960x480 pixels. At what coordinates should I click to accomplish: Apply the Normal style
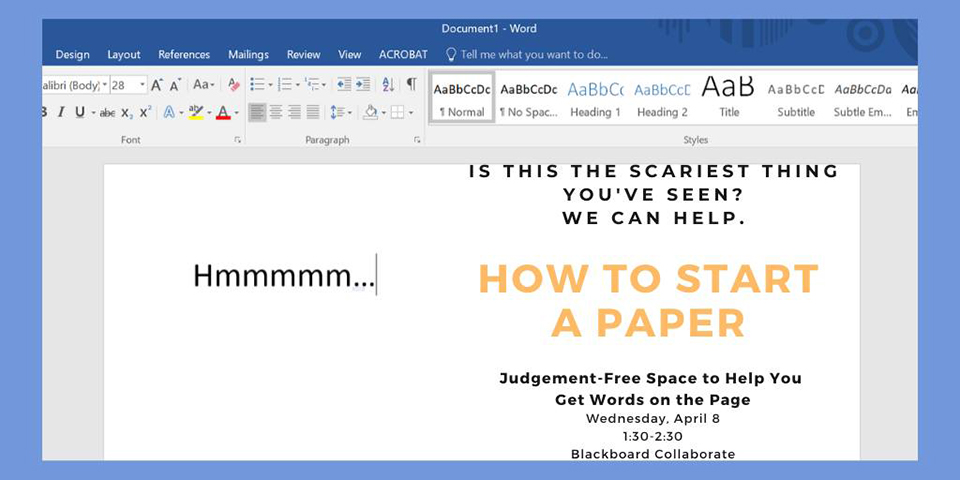(x=462, y=97)
